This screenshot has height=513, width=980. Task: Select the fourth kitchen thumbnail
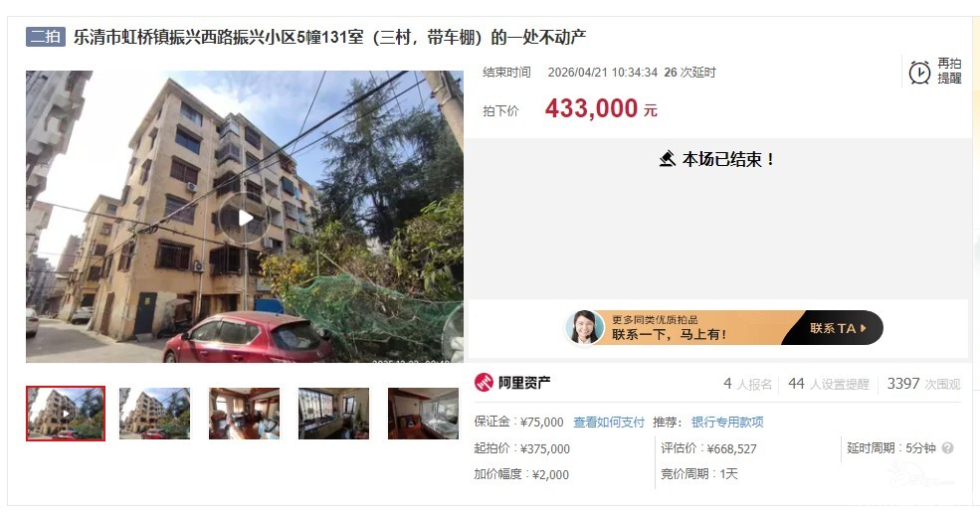[333, 414]
